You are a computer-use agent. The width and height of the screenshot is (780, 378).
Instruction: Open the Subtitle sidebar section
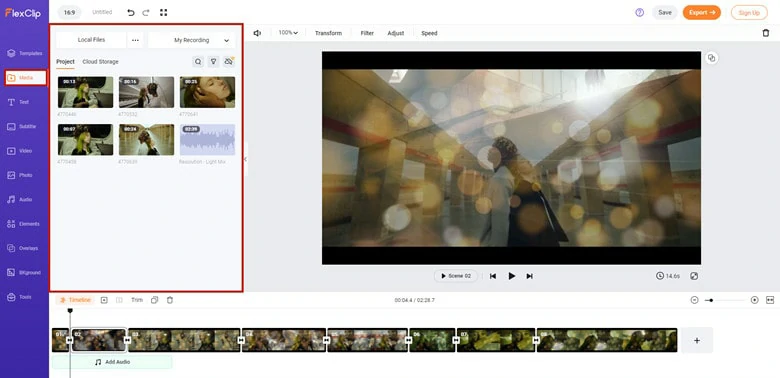tap(21, 126)
